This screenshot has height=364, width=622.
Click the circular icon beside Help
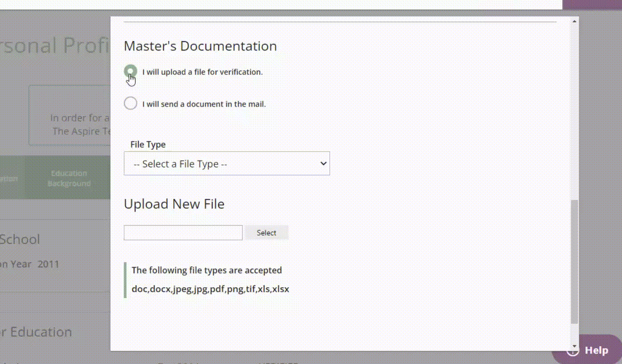pyautogui.click(x=572, y=352)
